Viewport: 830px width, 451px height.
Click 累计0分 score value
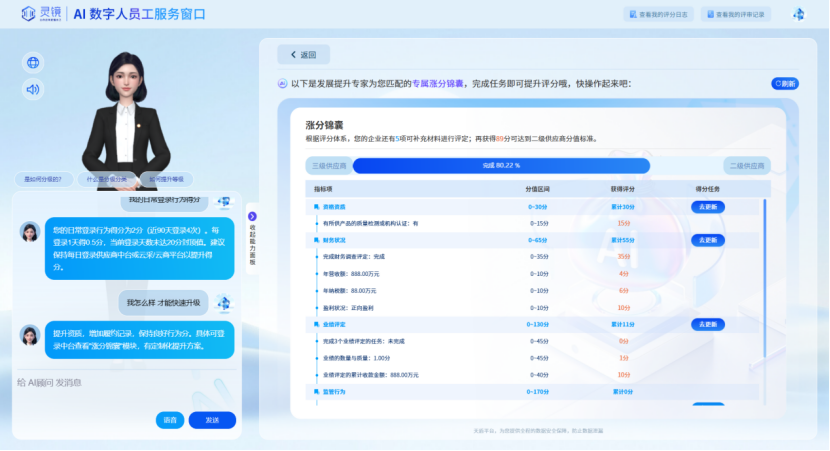[623, 392]
